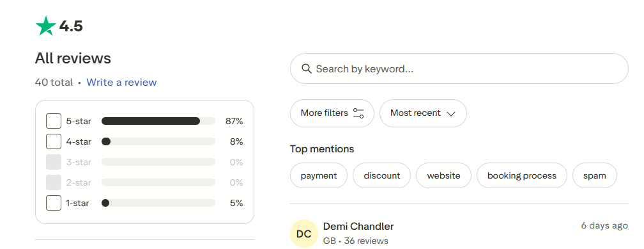
Task: Focus the Search by keyword field
Action: click(459, 68)
